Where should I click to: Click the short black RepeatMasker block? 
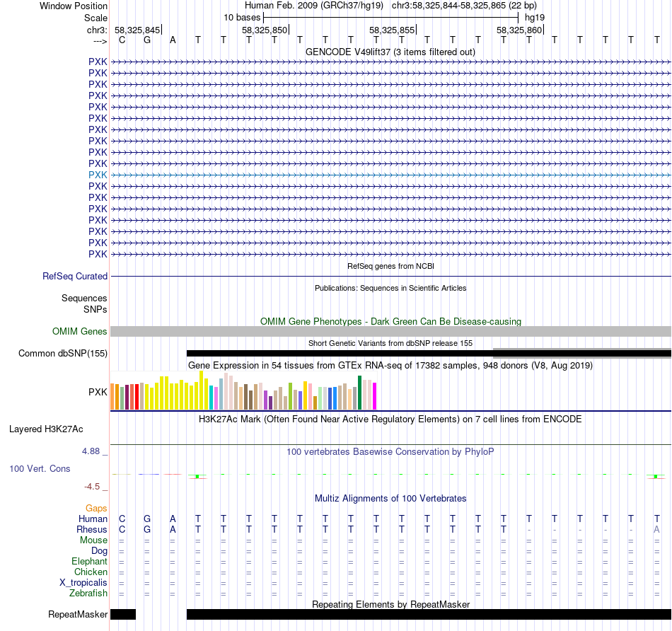pyautogui.click(x=123, y=614)
